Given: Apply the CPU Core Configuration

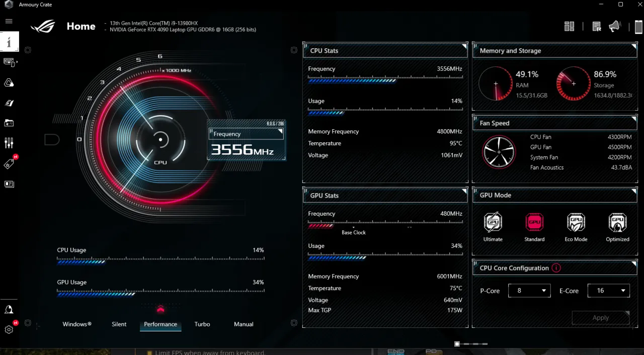Looking at the screenshot, I should click(x=600, y=317).
